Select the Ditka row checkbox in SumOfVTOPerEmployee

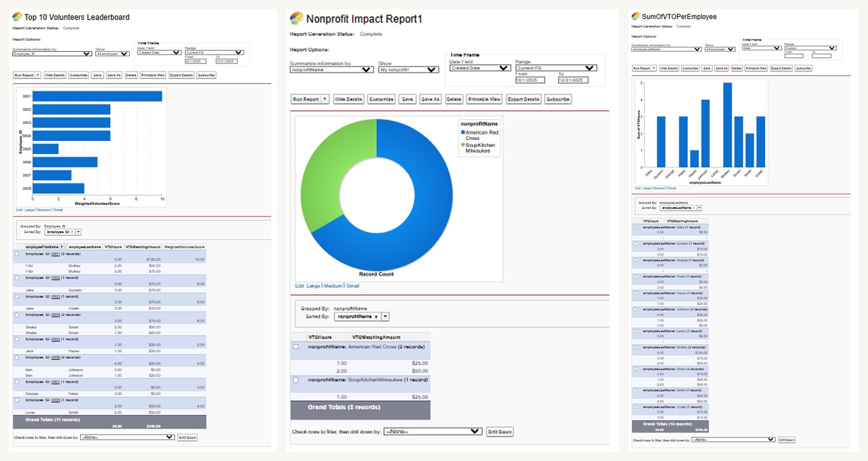click(636, 227)
